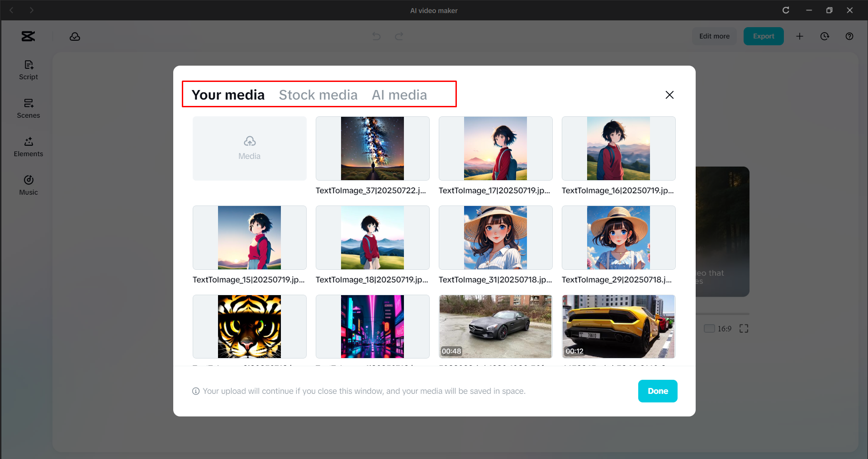Click the cloud upload icon in the top toolbar
The image size is (868, 459).
point(75,36)
